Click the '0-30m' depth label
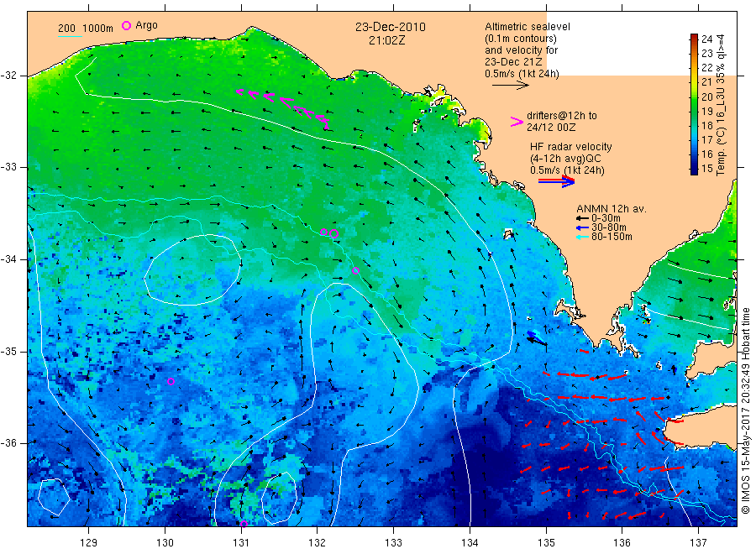The width and height of the screenshot is (756, 554). (606, 218)
